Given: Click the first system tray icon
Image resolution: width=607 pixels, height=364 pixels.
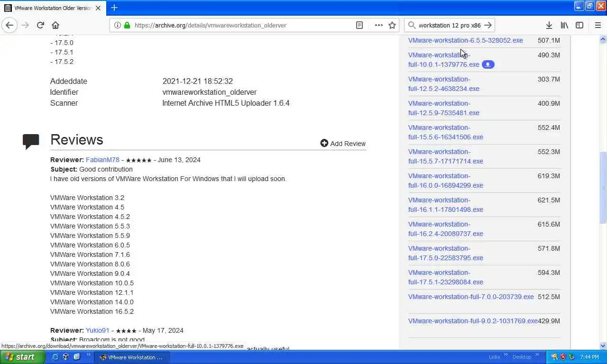Looking at the screenshot, I should (x=554, y=357).
